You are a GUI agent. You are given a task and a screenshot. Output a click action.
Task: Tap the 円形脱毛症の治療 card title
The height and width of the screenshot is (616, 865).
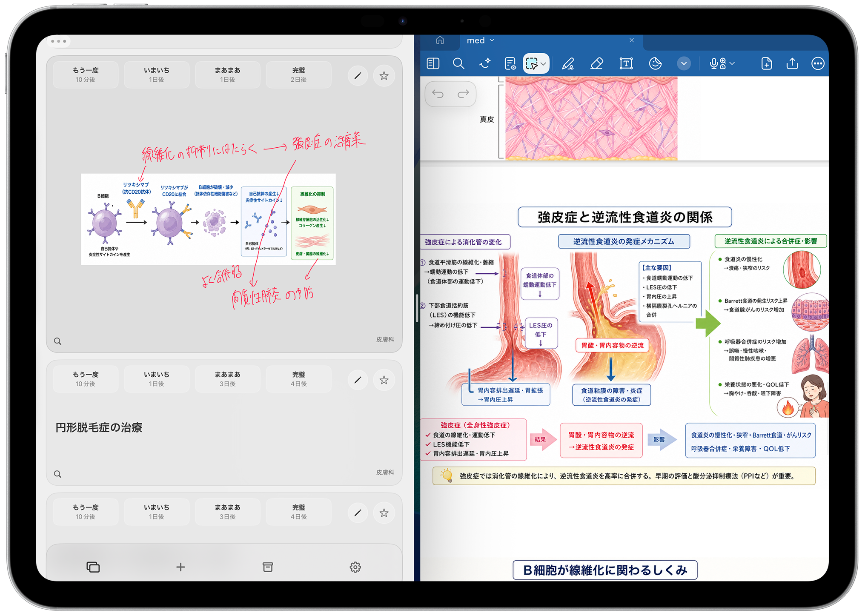pyautogui.click(x=99, y=427)
